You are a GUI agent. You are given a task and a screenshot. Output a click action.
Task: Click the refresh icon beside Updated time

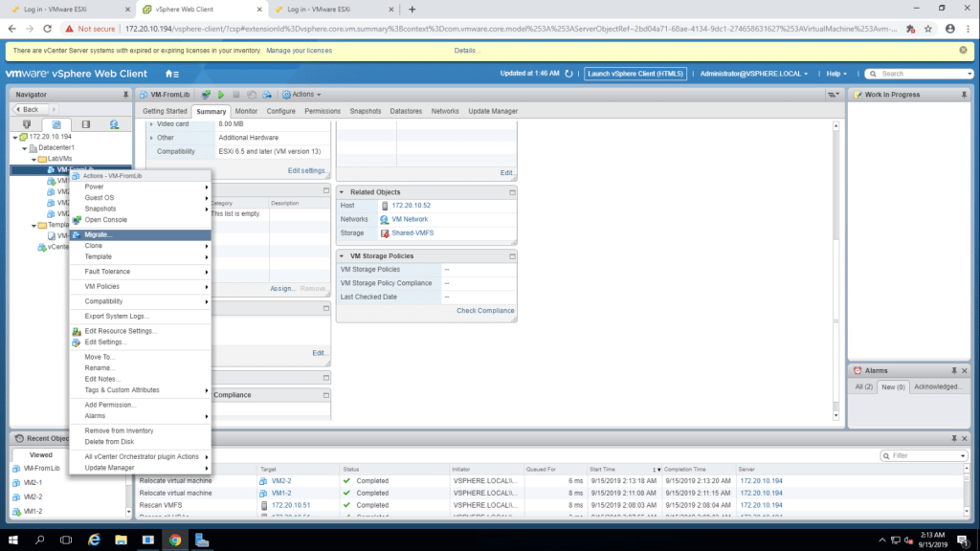pos(569,74)
